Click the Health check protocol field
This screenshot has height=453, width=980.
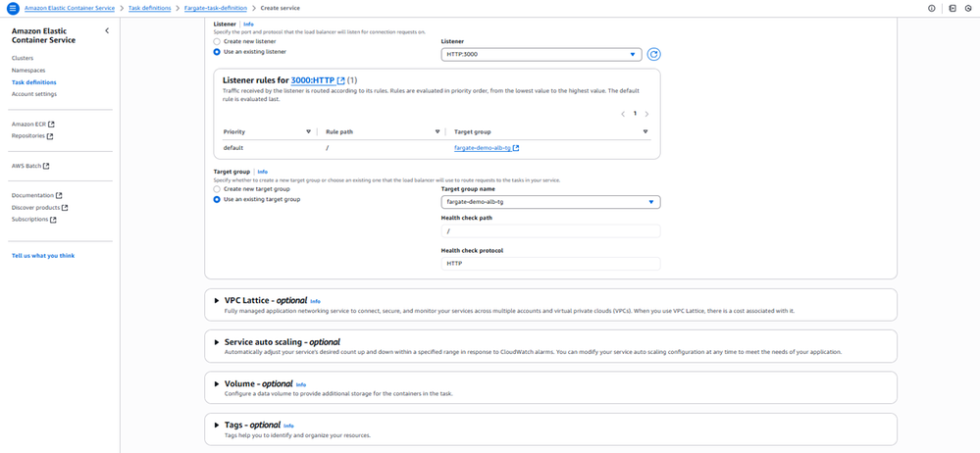click(550, 264)
